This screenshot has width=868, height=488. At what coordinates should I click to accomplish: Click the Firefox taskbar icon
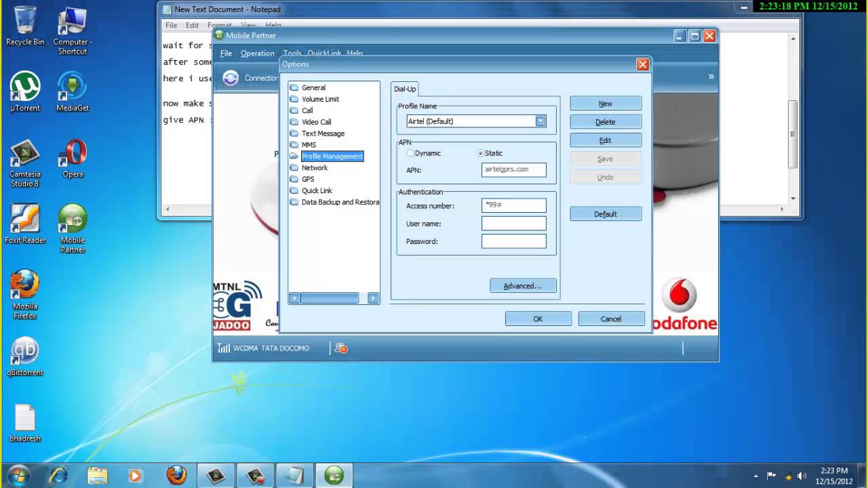(x=176, y=476)
